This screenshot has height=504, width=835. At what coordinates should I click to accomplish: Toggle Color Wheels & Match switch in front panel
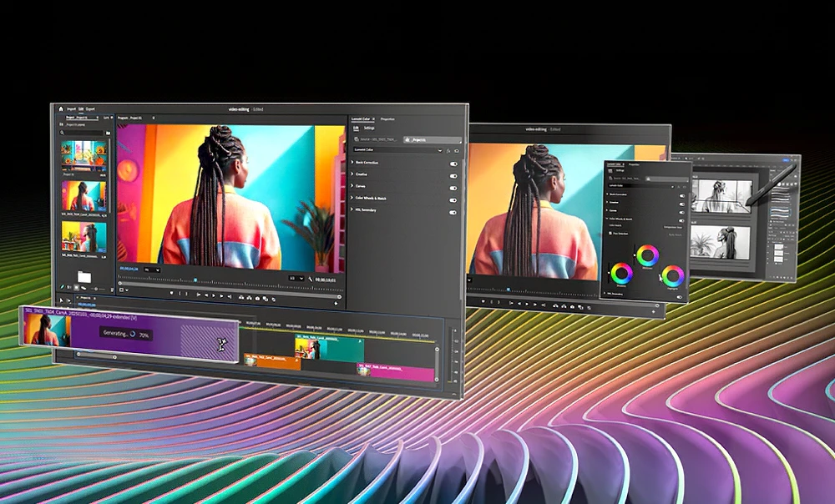[453, 200]
